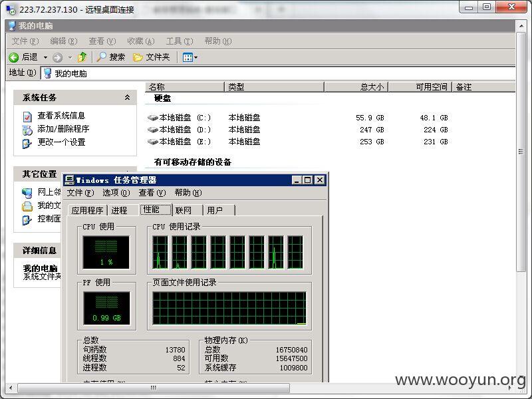Click the vertical scrollbar thumb

521,152
